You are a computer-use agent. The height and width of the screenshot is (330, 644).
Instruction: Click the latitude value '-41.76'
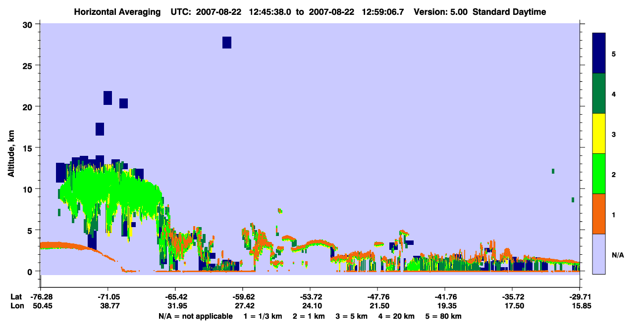point(444,297)
